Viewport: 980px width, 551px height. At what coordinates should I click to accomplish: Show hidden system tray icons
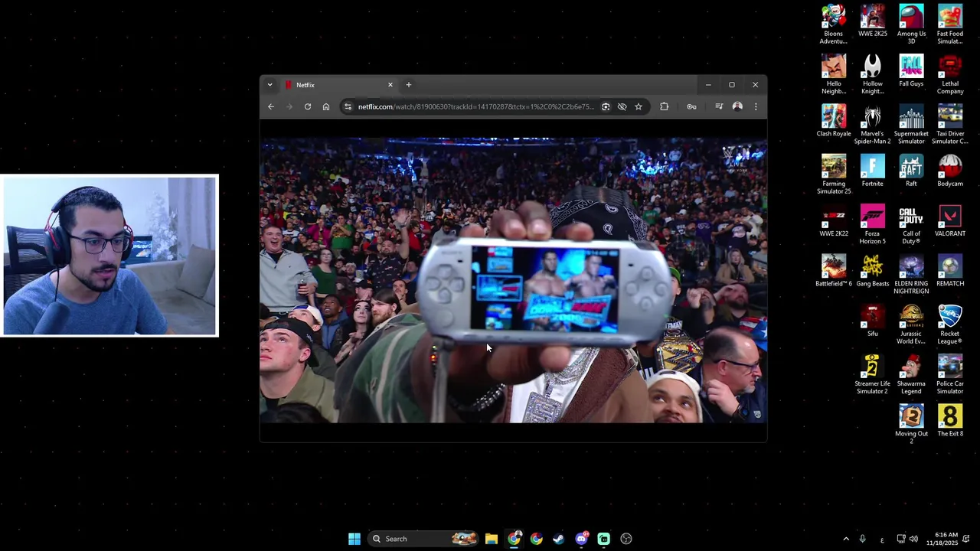846,539
